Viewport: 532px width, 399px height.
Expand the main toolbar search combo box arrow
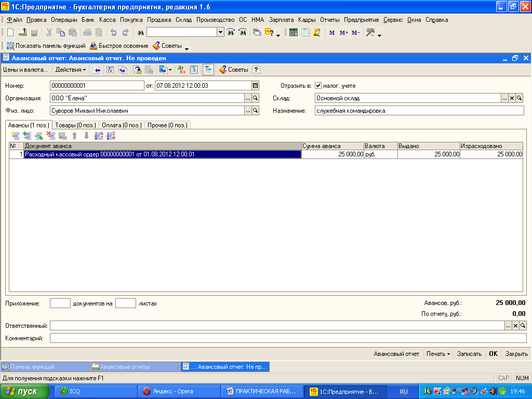click(x=220, y=32)
